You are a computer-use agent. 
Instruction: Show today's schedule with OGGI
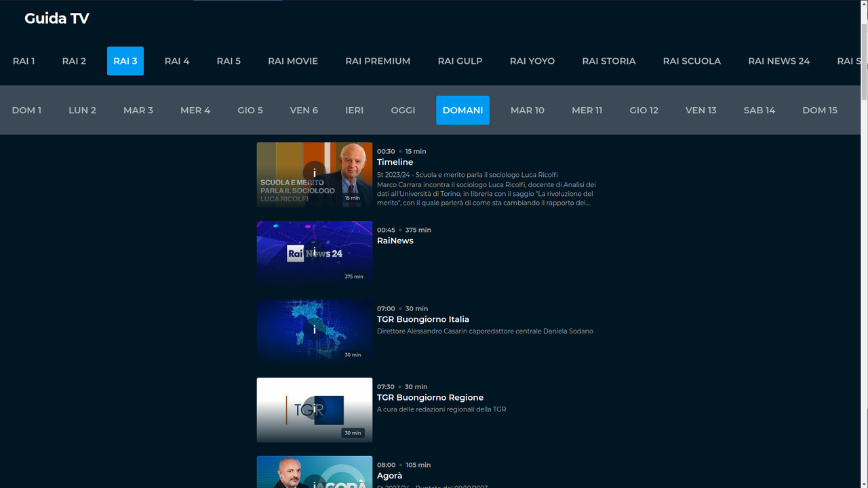click(x=403, y=110)
